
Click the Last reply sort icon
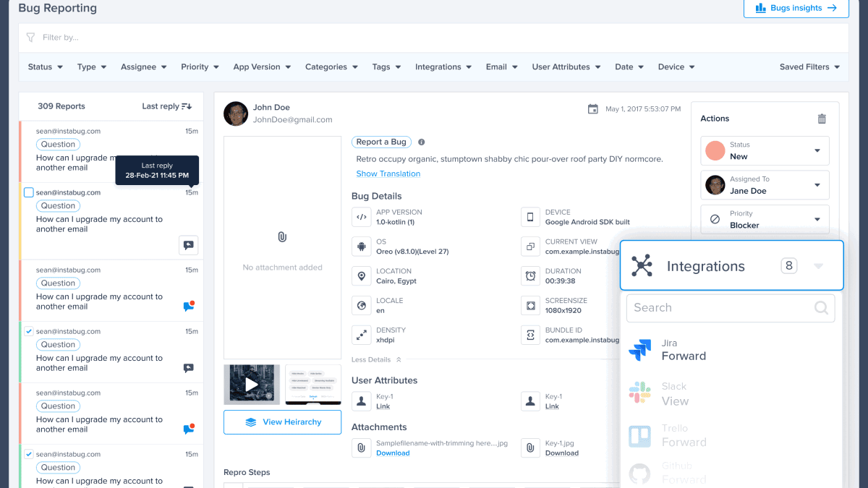click(187, 106)
